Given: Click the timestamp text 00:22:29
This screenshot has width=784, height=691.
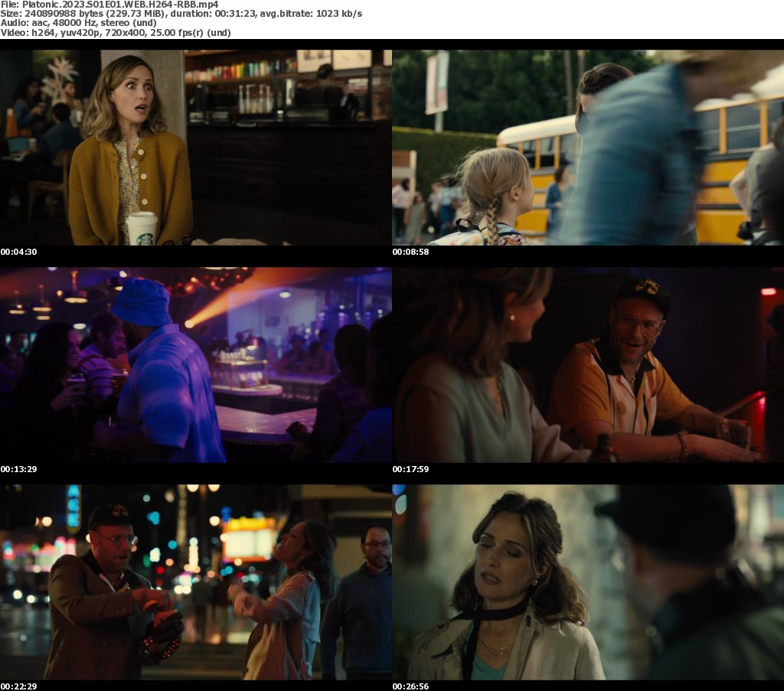Looking at the screenshot, I should click(x=18, y=686).
